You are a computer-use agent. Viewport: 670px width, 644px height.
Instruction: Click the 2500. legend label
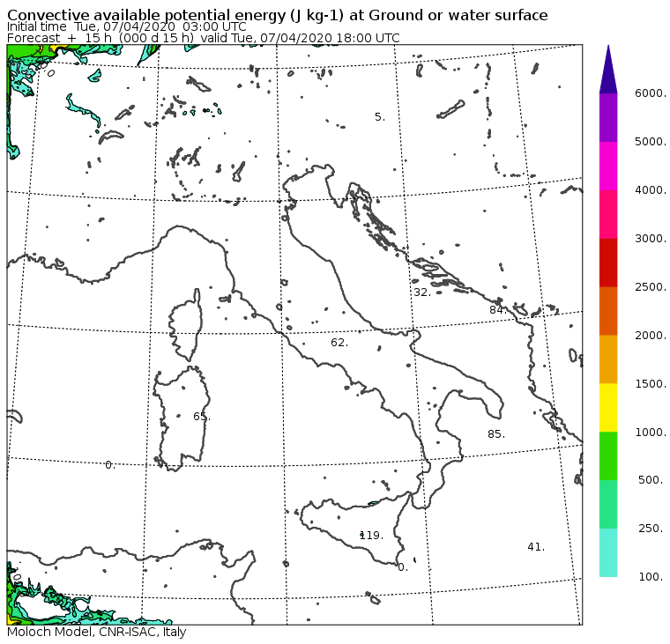tap(650, 286)
